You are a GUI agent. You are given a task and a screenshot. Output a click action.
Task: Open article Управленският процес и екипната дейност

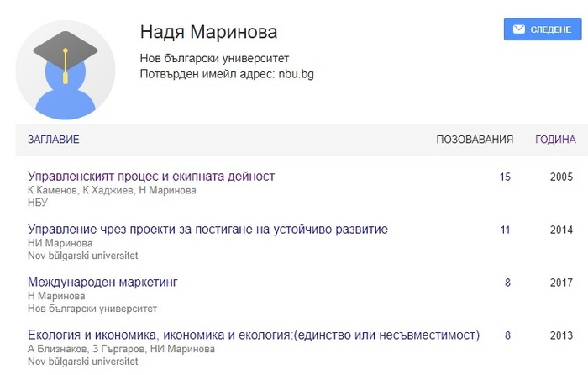[x=151, y=177]
